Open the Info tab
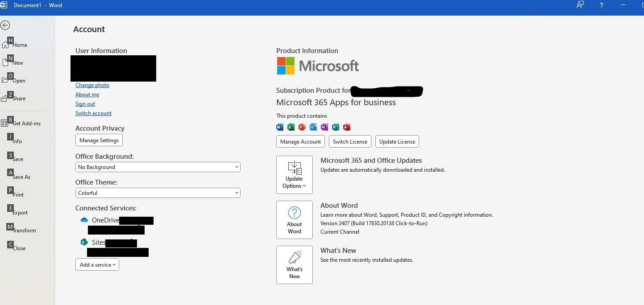The width and height of the screenshot is (644, 305). [17, 141]
